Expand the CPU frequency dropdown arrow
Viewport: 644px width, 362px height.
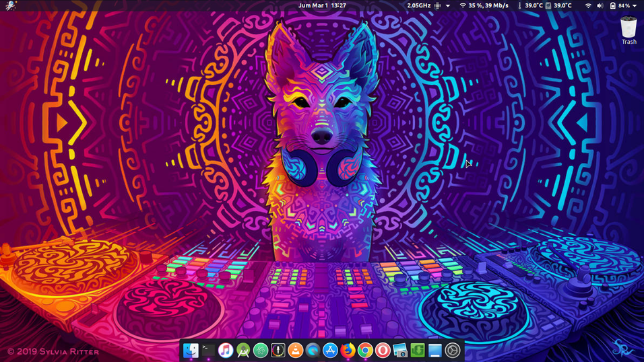[448, 6]
